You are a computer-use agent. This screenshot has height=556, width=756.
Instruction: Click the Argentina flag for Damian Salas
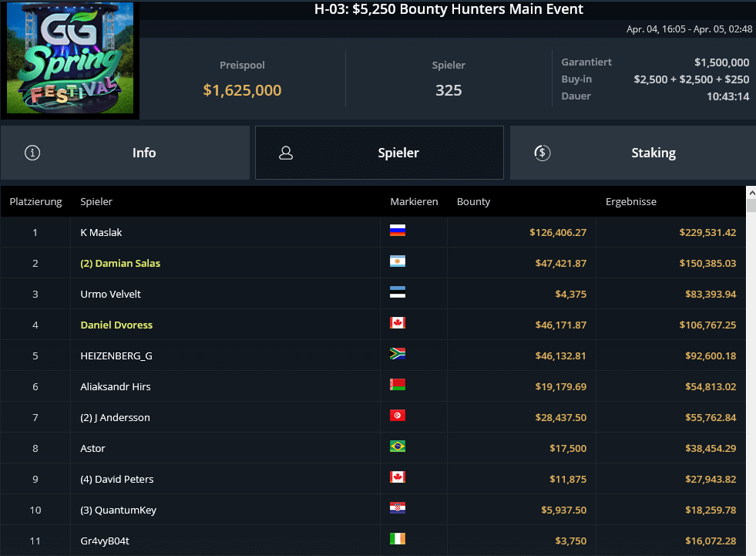coord(398,261)
